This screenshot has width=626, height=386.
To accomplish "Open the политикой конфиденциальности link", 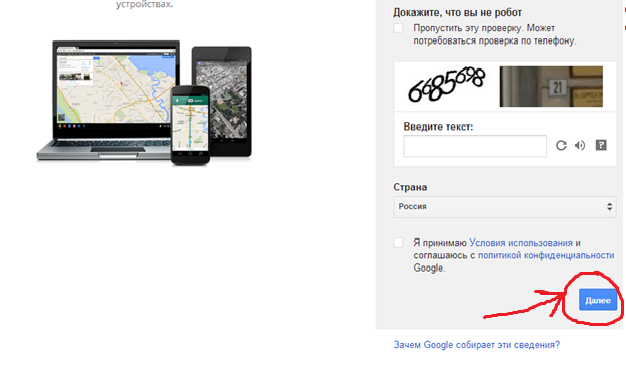I will [546, 255].
